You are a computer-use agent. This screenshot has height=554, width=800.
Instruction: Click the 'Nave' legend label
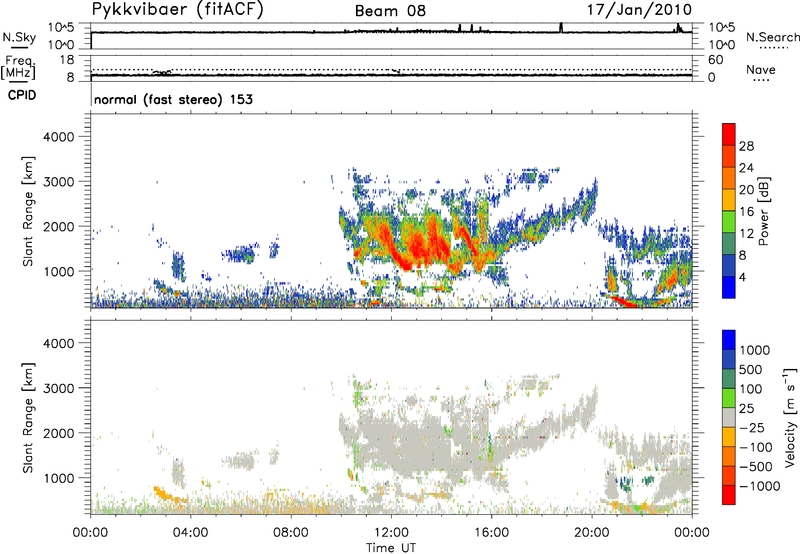[x=761, y=69]
